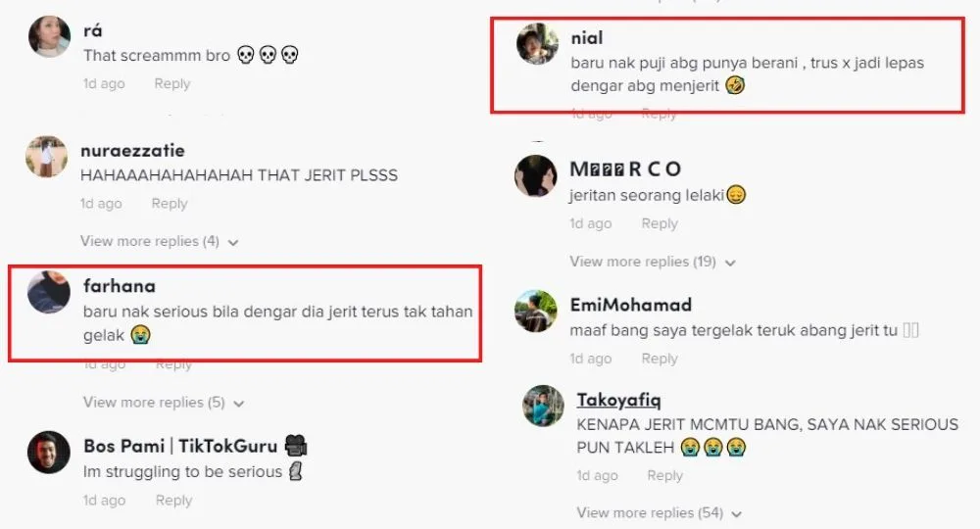This screenshot has height=529, width=980.
Task: Reply to rá's scream comment
Action: point(171,83)
